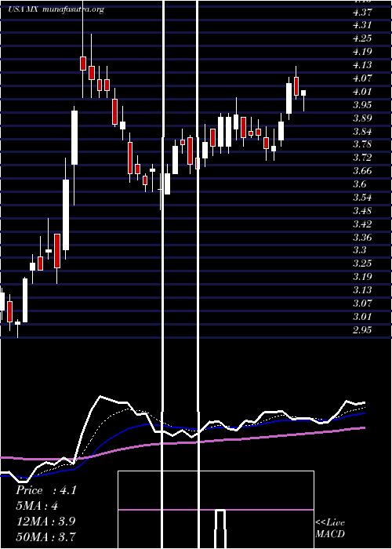Click the 4.25 price axis label
Screen dimensions: 392x549
tap(362, 38)
